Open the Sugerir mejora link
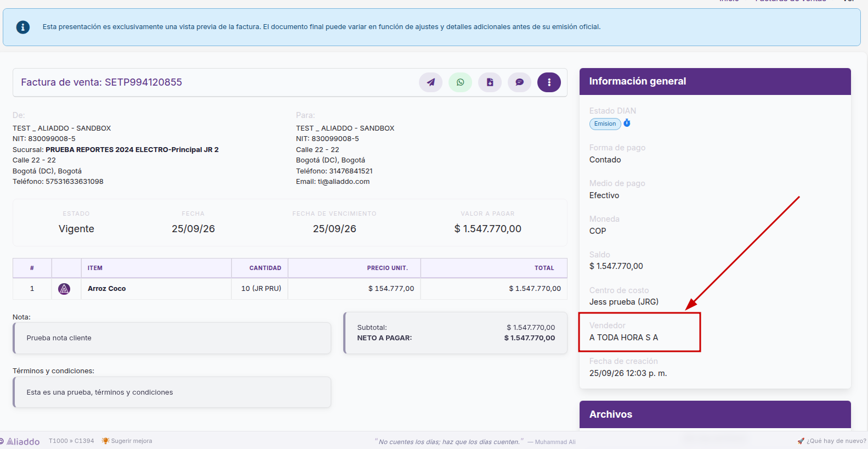The width and height of the screenshot is (868, 449). click(x=127, y=441)
